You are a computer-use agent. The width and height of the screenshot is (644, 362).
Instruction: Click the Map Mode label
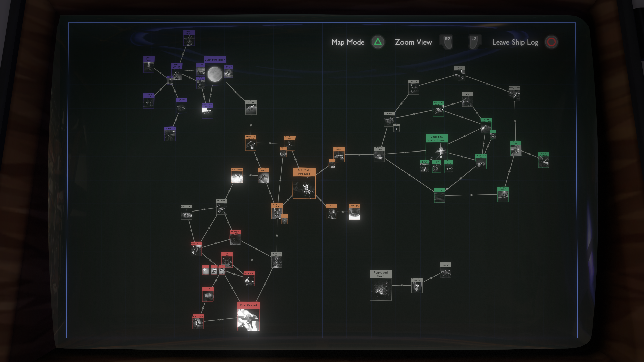pyautogui.click(x=347, y=42)
